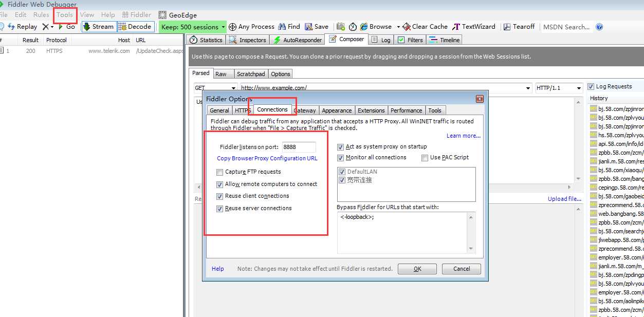Close the Fiddler Options dialog

coord(480,99)
